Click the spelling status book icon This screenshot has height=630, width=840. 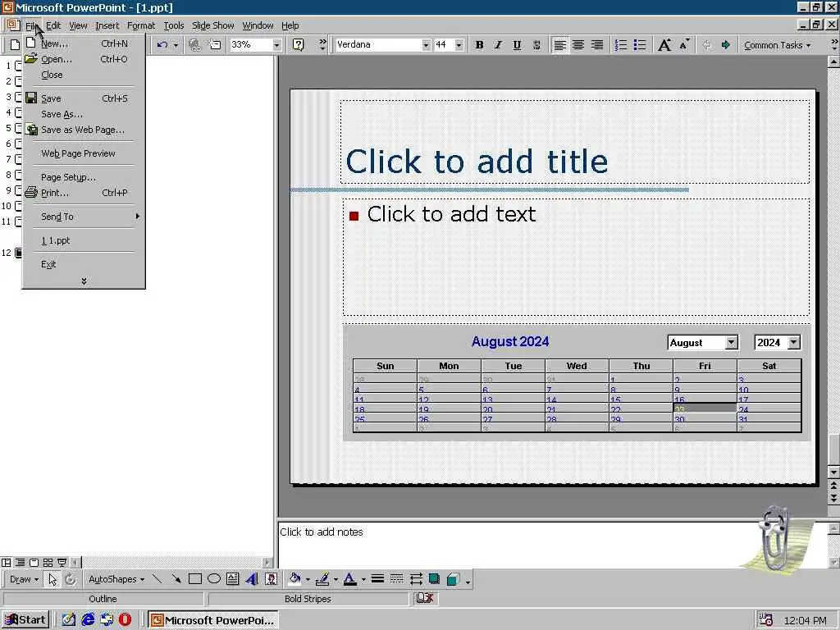[x=424, y=598]
